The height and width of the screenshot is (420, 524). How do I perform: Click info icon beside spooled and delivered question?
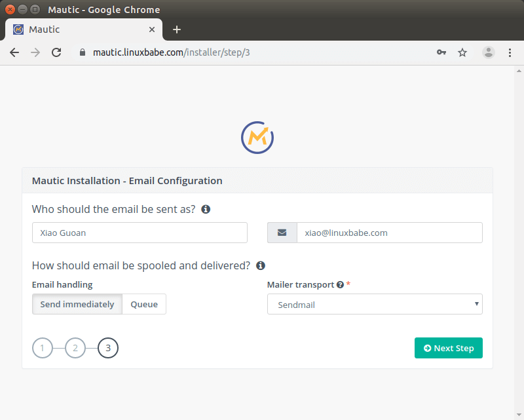click(261, 265)
